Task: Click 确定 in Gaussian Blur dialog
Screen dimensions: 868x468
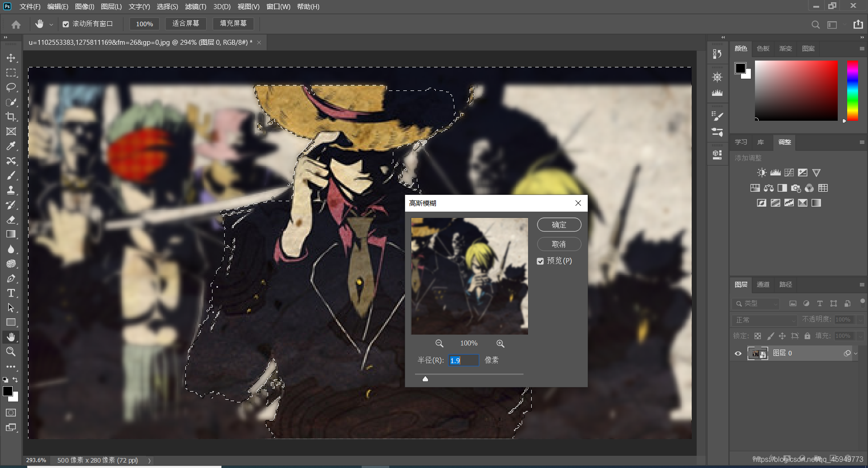Action: coord(559,225)
